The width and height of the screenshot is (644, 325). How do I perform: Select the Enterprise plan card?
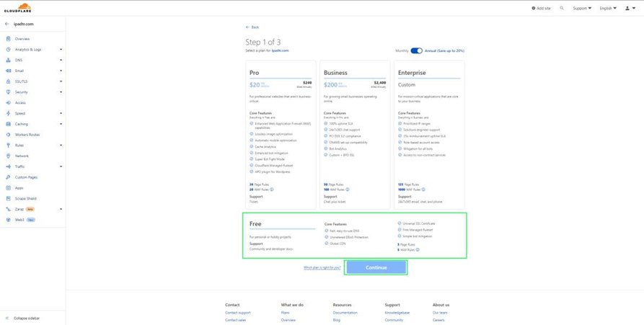(429, 135)
